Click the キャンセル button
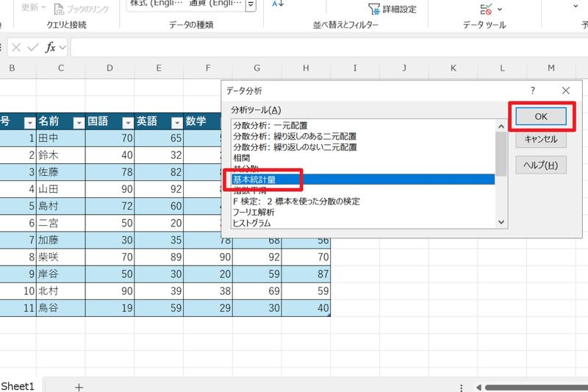The height and width of the screenshot is (392, 588). coord(541,139)
